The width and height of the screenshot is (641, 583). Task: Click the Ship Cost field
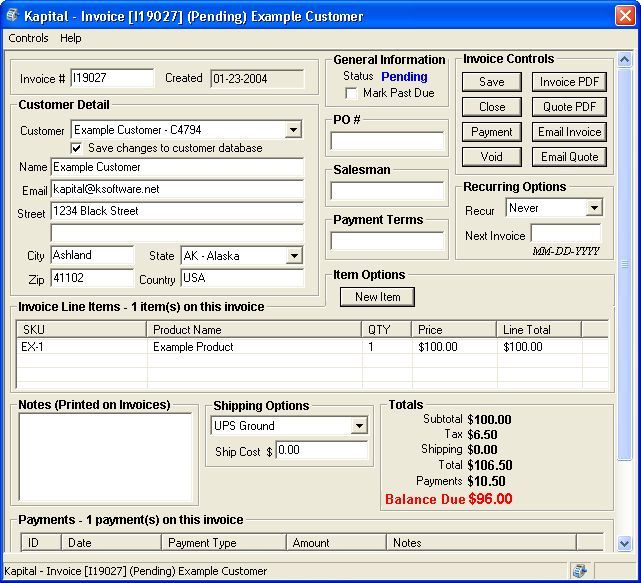(322, 450)
